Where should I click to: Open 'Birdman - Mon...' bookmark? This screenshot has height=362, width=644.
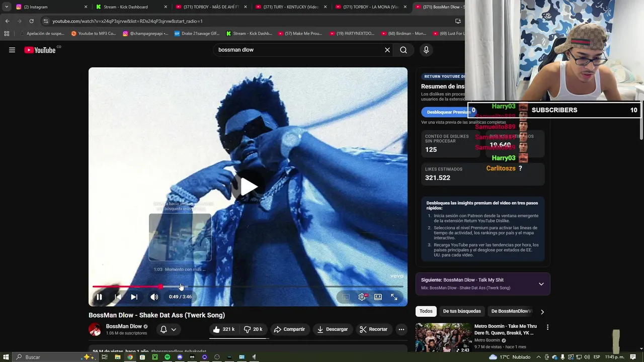click(x=404, y=34)
